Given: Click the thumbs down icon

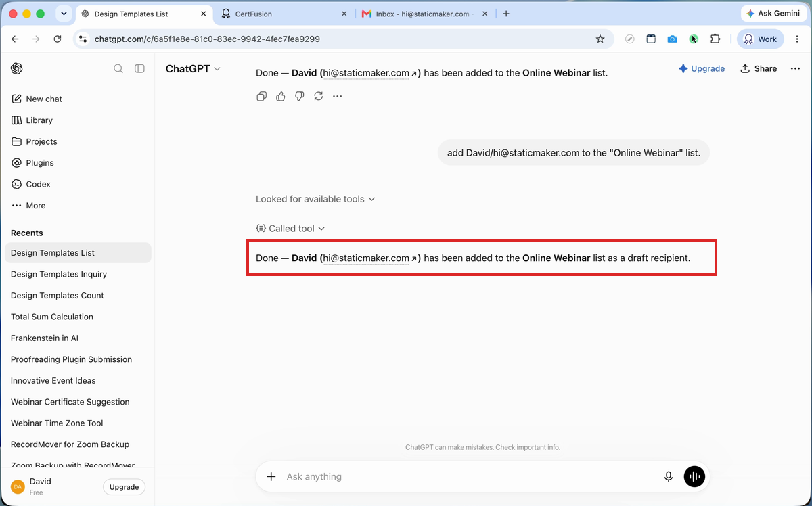Looking at the screenshot, I should coord(299,96).
